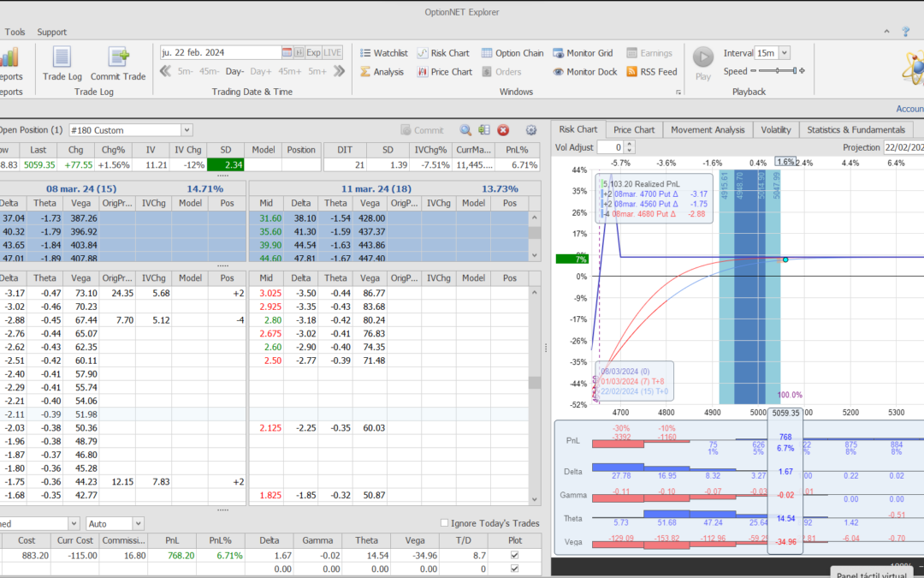Toggle the second Plot row checkbox
The width and height of the screenshot is (924, 578).
coord(513,569)
